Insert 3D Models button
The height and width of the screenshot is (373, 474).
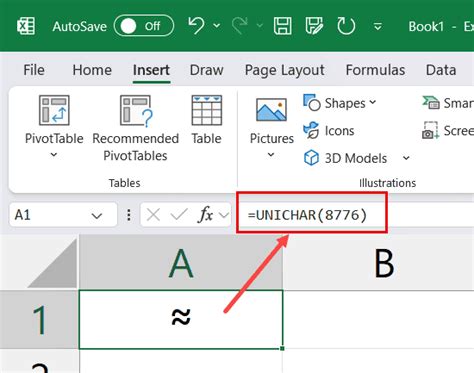(346, 158)
